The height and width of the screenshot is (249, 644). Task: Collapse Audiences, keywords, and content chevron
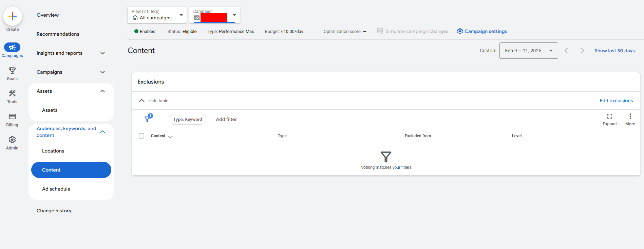102,132
